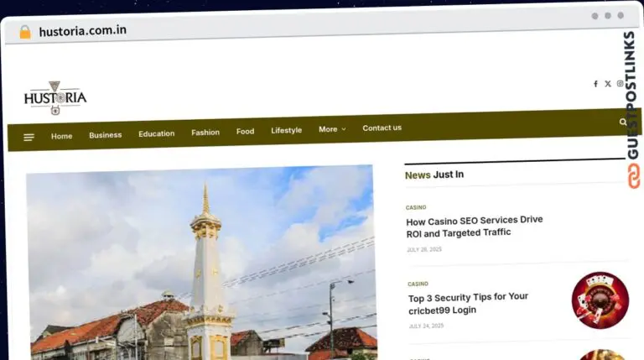Click the search magnifier icon
Image resolution: width=644 pixels, height=360 pixels.
pyautogui.click(x=623, y=123)
